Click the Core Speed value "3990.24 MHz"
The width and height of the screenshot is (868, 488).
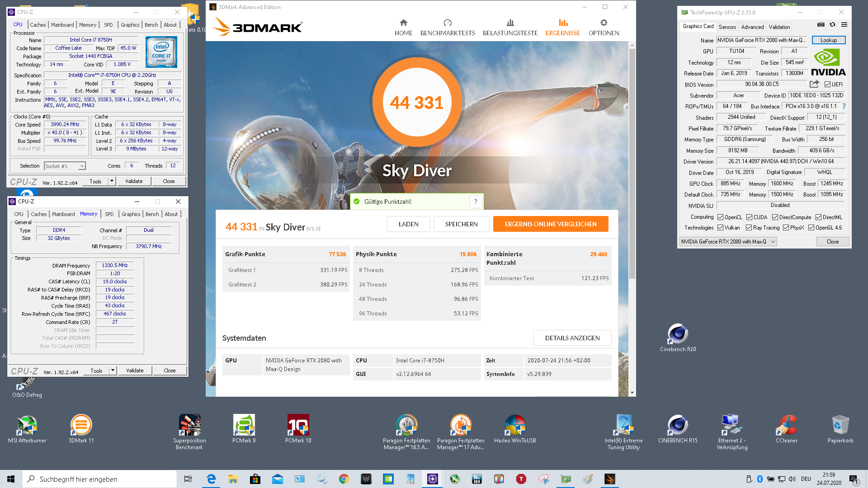click(x=65, y=125)
